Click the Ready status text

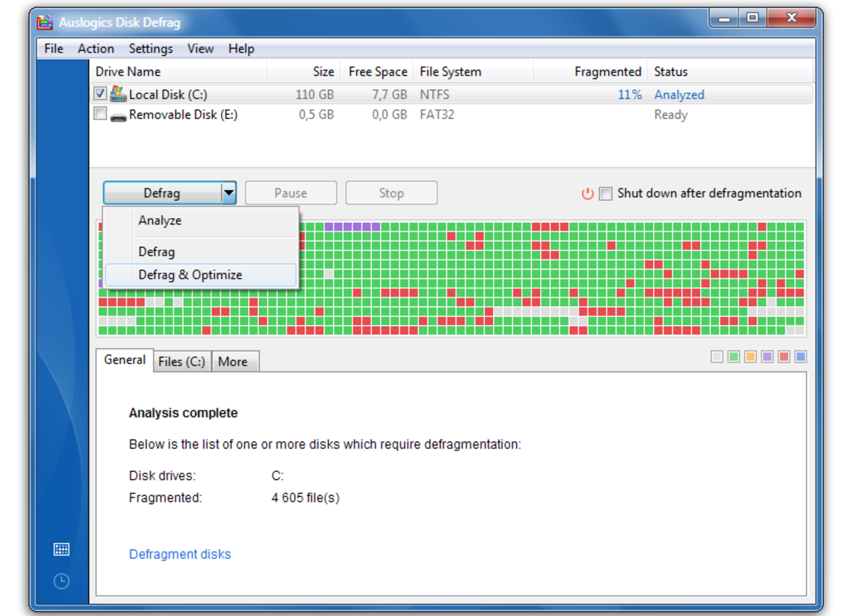(x=671, y=115)
